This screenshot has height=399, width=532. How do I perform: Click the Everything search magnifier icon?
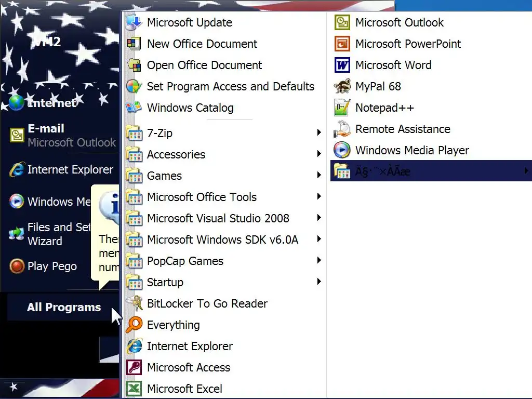[x=134, y=325]
